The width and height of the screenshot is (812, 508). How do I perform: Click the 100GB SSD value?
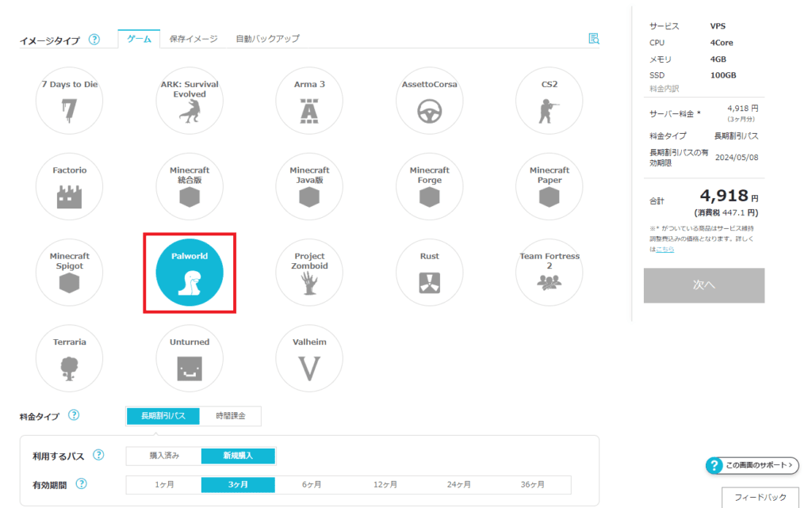723,75
